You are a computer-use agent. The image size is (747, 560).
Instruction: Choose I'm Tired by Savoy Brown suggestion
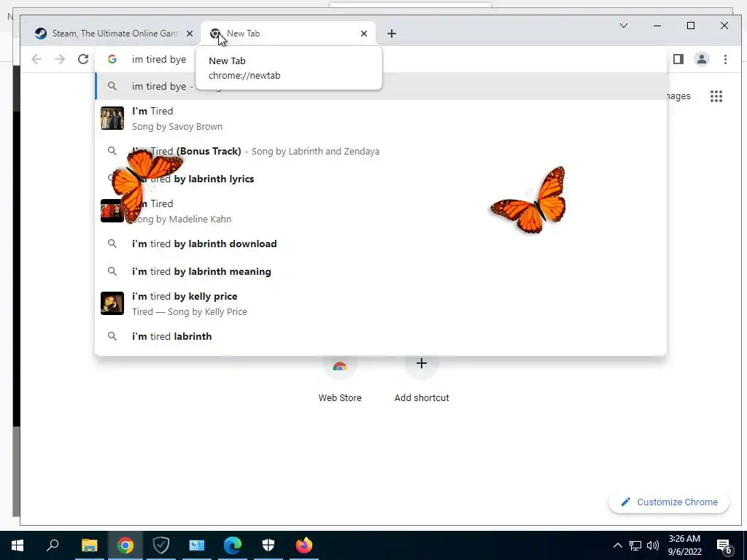[381, 118]
